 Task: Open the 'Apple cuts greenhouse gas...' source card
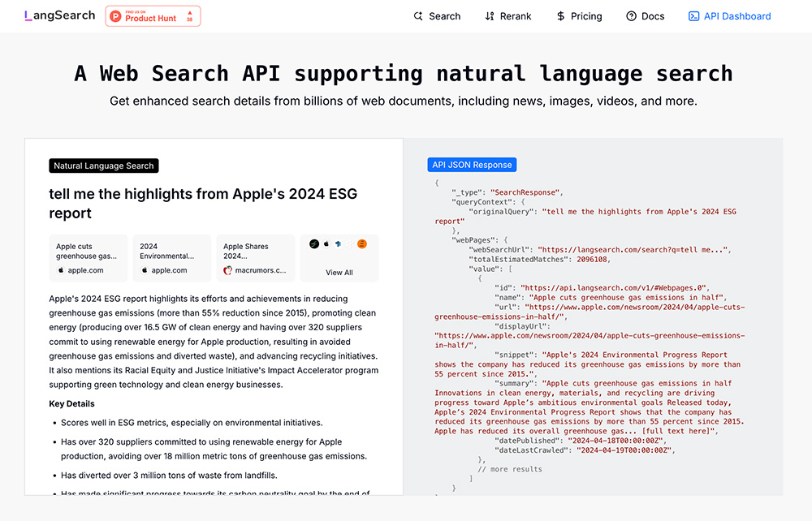pyautogui.click(x=88, y=258)
